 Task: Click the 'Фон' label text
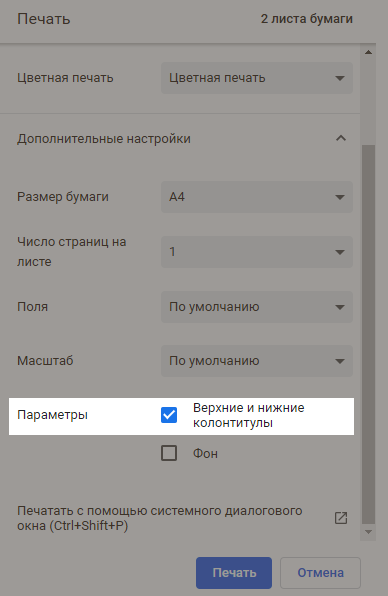point(205,453)
